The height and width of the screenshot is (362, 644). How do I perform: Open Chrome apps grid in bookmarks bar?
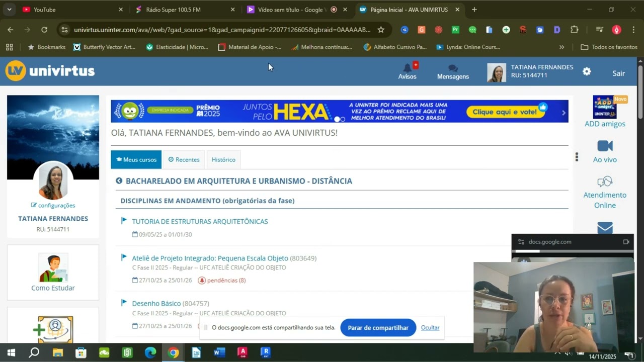pyautogui.click(x=9, y=47)
